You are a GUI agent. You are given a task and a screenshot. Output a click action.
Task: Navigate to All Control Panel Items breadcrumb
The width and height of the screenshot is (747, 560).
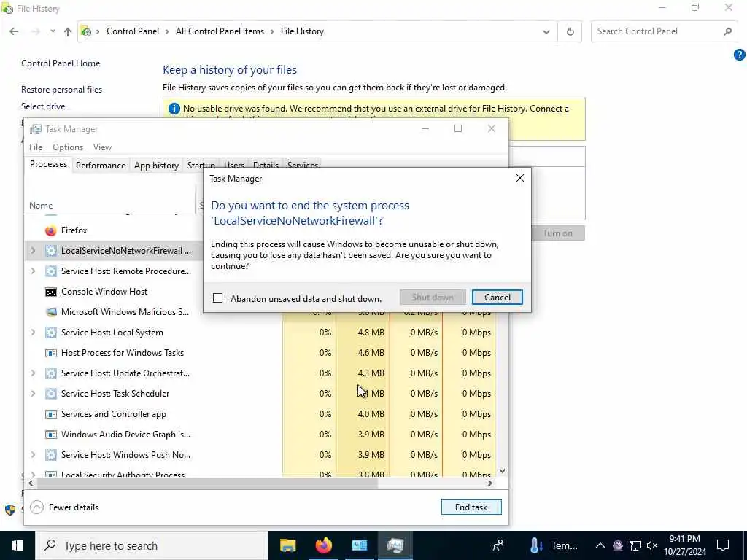click(x=220, y=31)
